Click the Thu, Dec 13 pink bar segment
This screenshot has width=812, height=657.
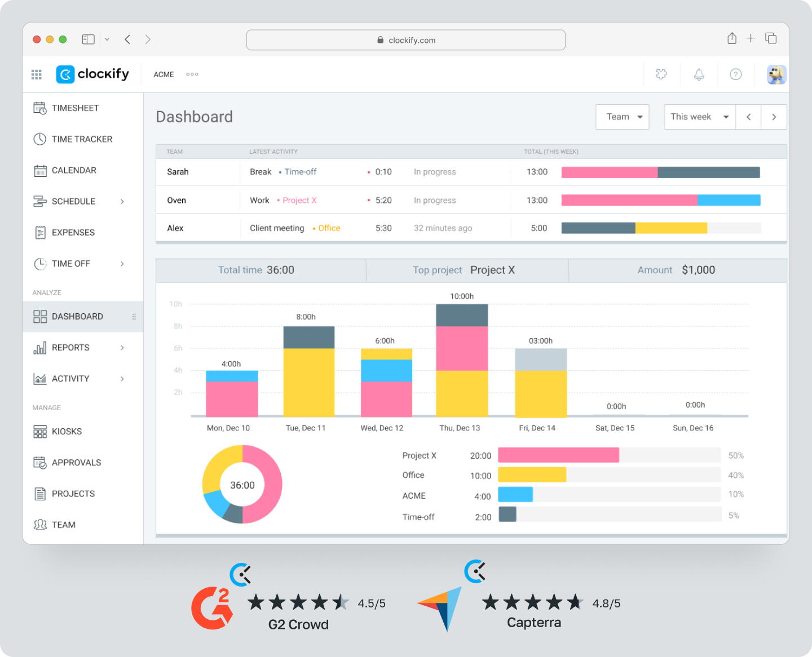(462, 348)
